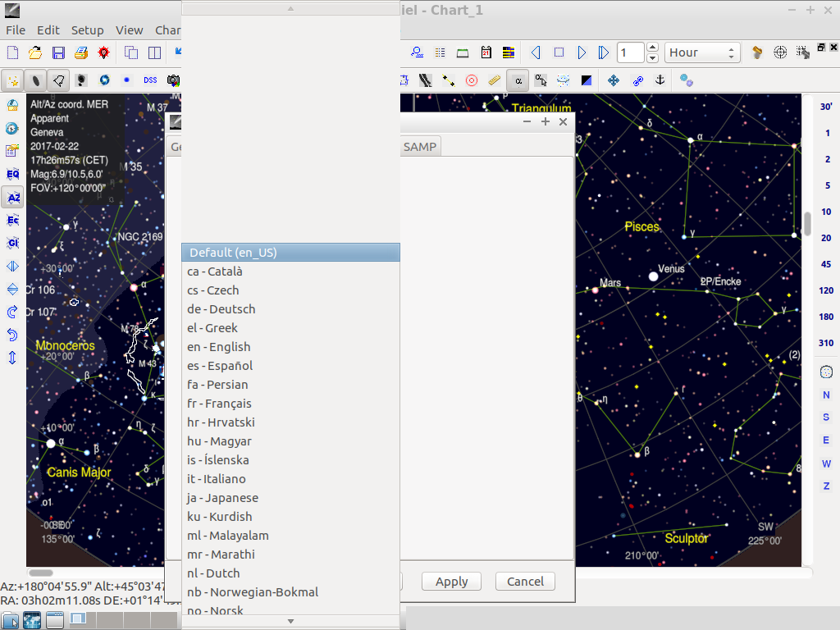The height and width of the screenshot is (630, 840).
Task: Switch to the SAMP tab
Action: coord(419,147)
